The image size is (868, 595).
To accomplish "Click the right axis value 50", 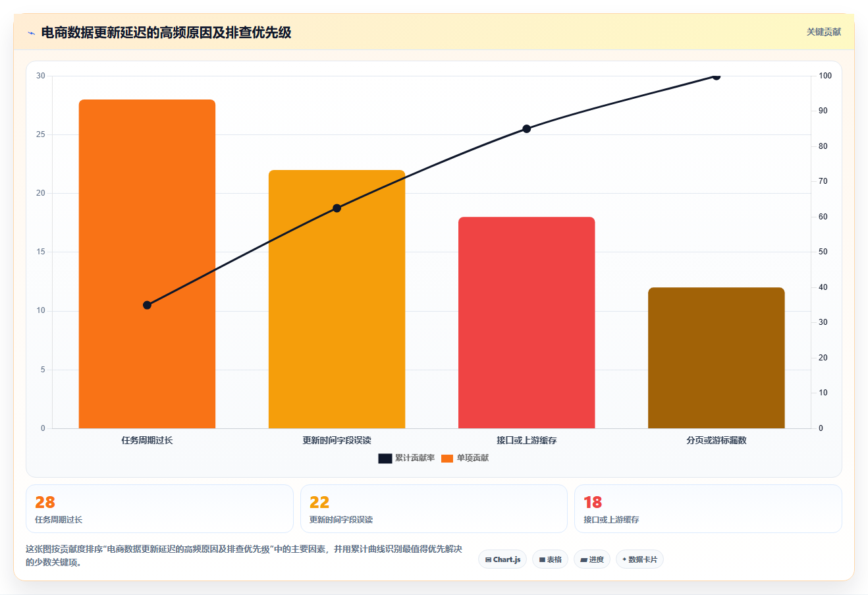I will [823, 252].
